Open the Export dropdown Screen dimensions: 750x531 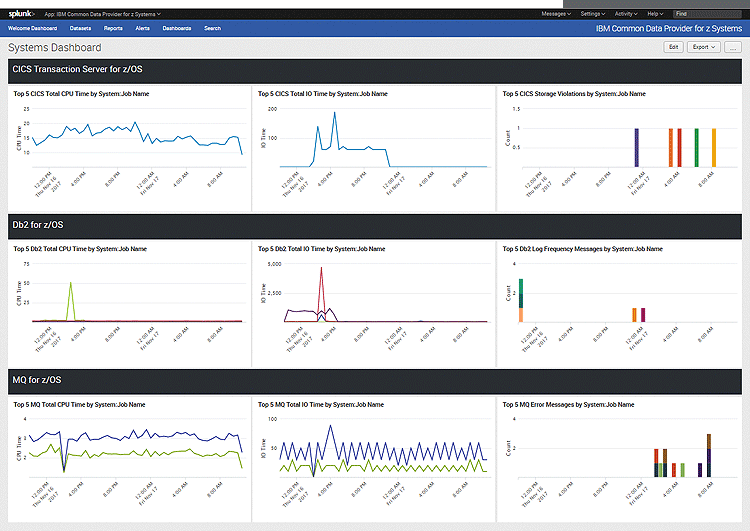pos(704,47)
